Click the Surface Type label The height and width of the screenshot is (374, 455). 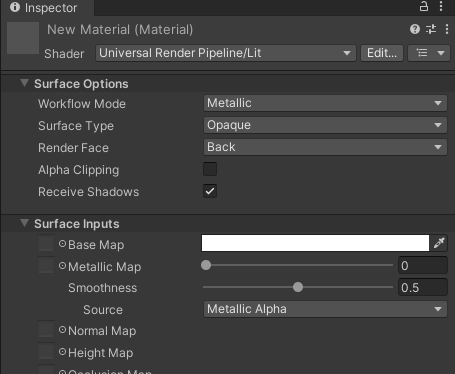(76, 126)
